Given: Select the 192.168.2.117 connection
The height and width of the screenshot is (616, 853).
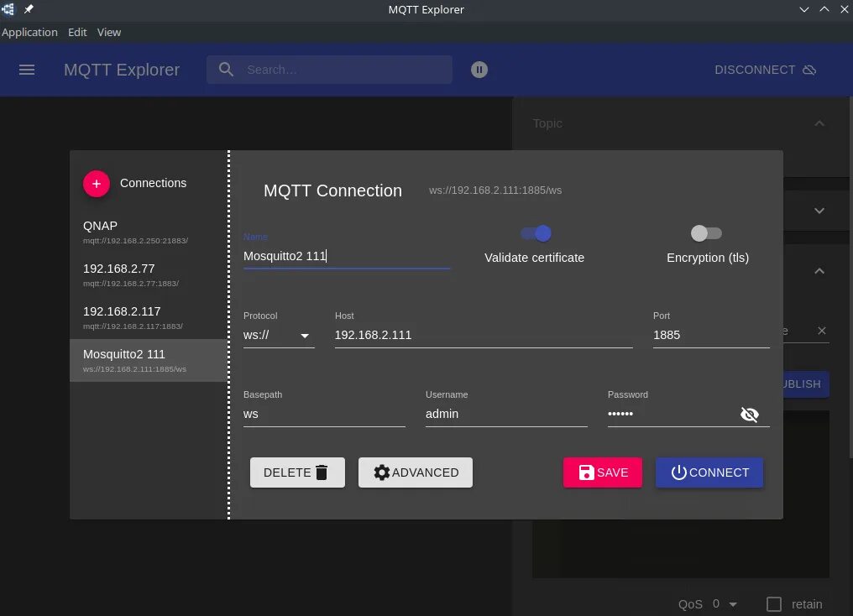Looking at the screenshot, I should coord(149,318).
